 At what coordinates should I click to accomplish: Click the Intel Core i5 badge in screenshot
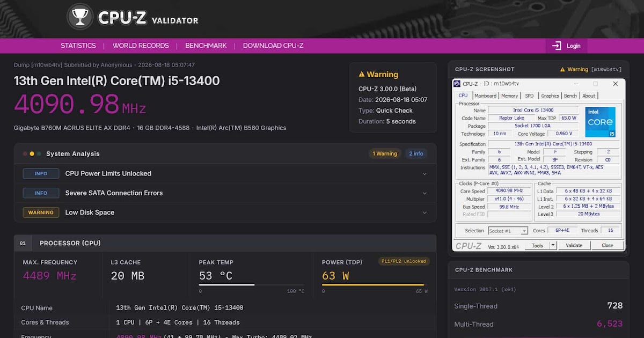point(599,121)
